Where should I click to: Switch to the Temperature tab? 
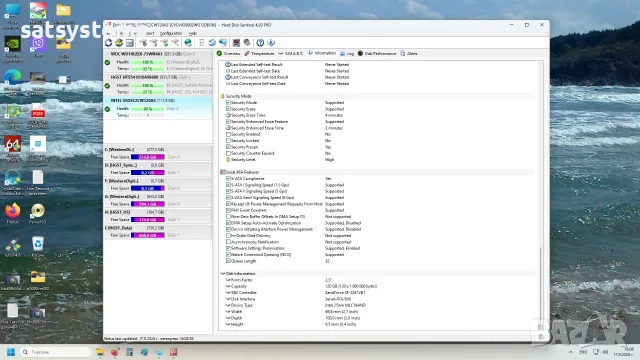pyautogui.click(x=260, y=53)
